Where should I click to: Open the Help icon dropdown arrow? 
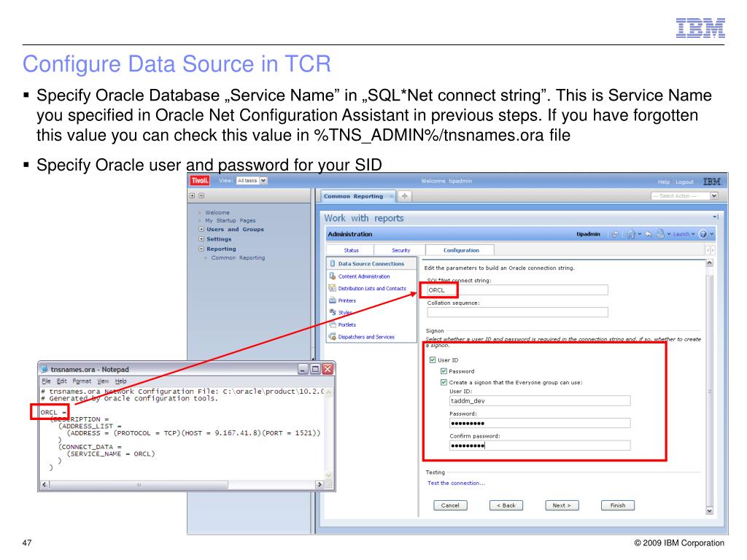712,234
